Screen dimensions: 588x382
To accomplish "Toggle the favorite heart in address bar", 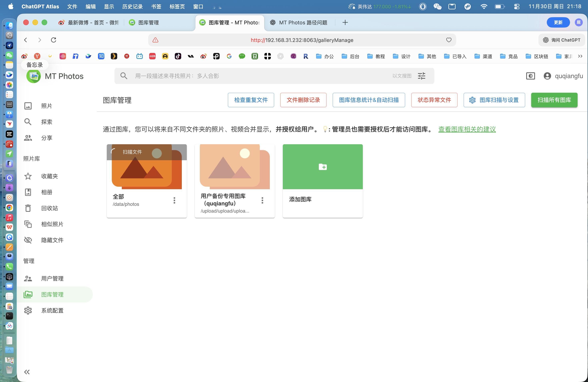I will click(x=449, y=40).
